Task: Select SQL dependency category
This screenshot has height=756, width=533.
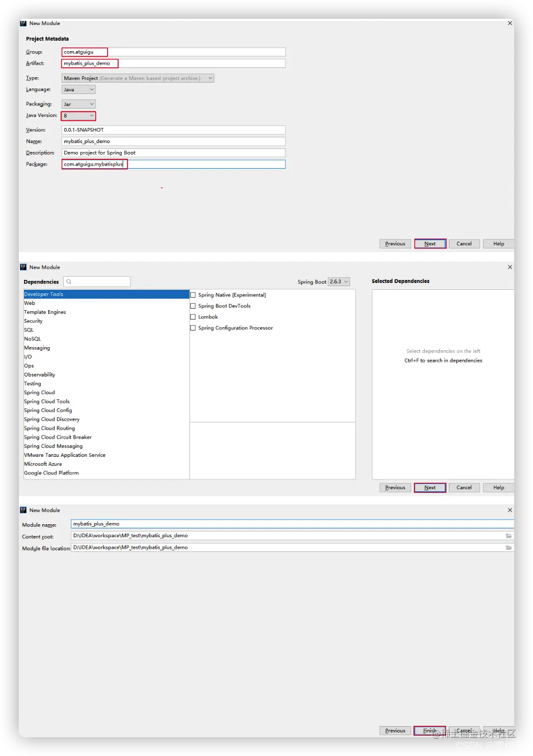Action: (x=106, y=330)
